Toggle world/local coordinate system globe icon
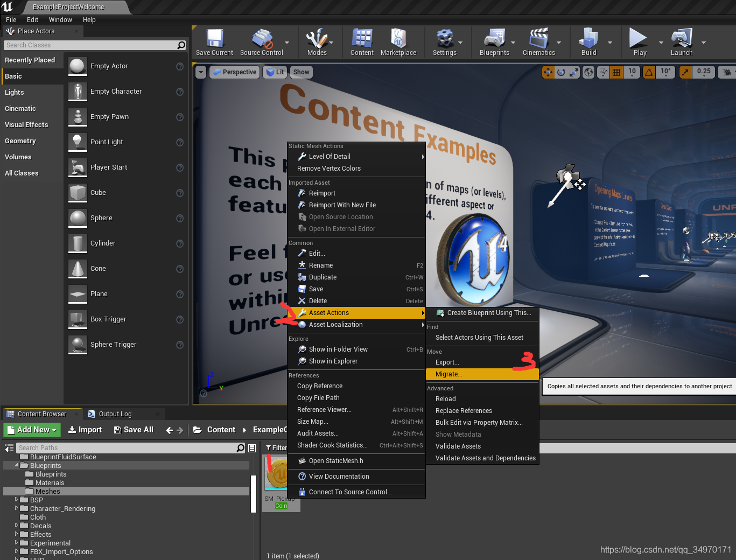The height and width of the screenshot is (560, 736). pos(589,72)
